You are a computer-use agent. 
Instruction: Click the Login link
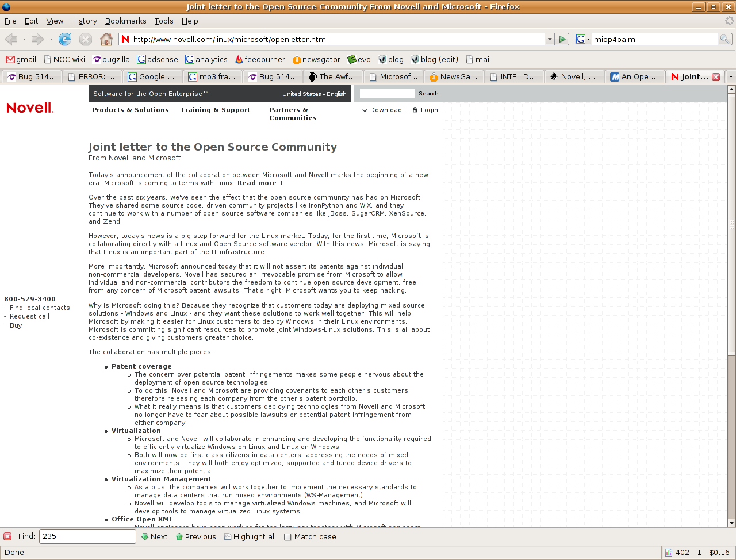click(x=425, y=110)
